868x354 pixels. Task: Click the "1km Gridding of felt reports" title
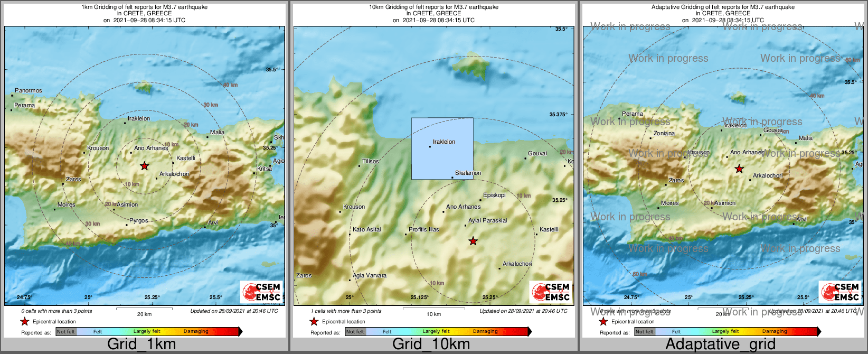click(x=145, y=7)
